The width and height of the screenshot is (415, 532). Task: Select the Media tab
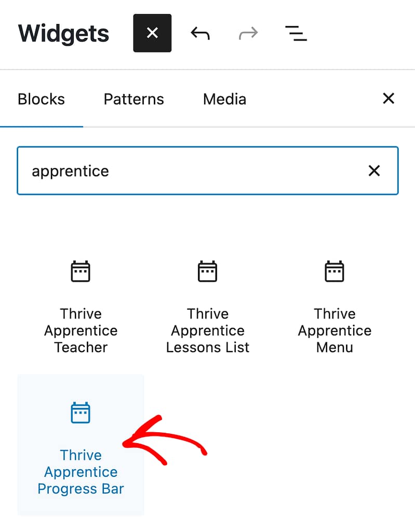[x=224, y=99]
